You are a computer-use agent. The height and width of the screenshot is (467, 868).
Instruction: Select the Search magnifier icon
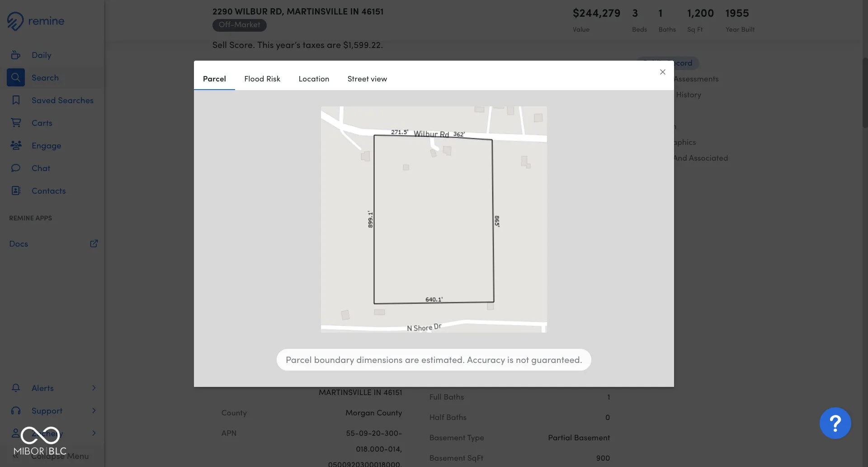coord(16,78)
